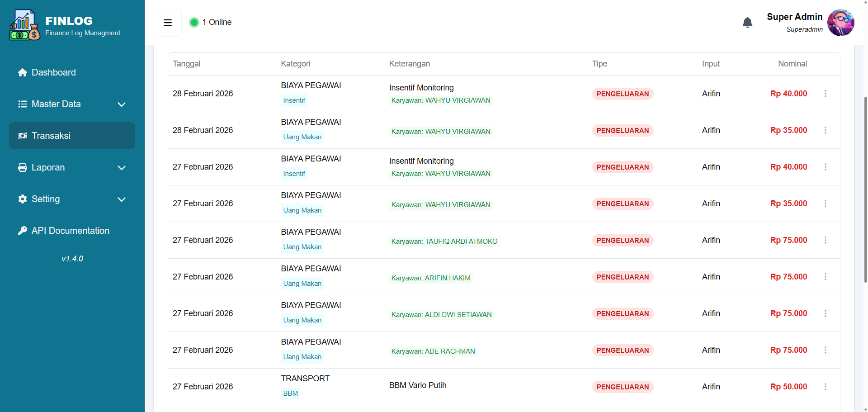The image size is (868, 412).
Task: Click the hamburger menu toggle button
Action: point(167,23)
